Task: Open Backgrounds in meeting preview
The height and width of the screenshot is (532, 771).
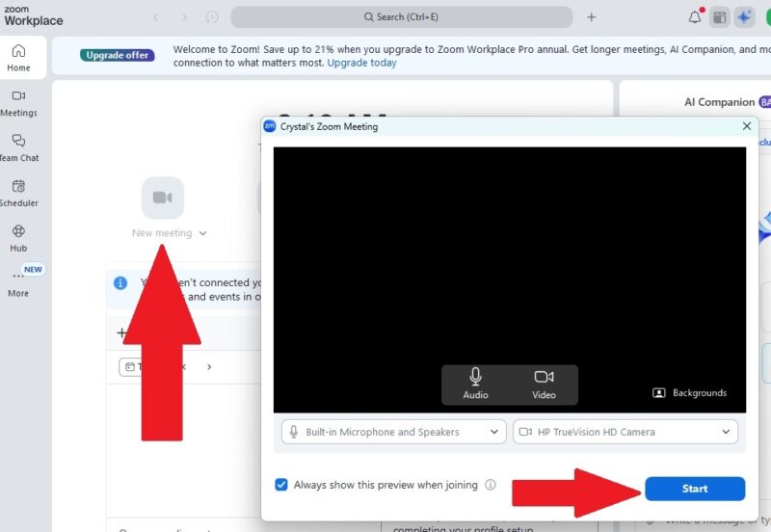Action: pos(689,393)
